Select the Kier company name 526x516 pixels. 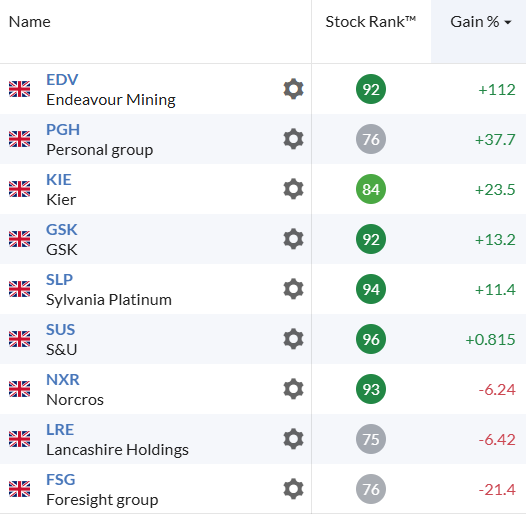(x=61, y=200)
